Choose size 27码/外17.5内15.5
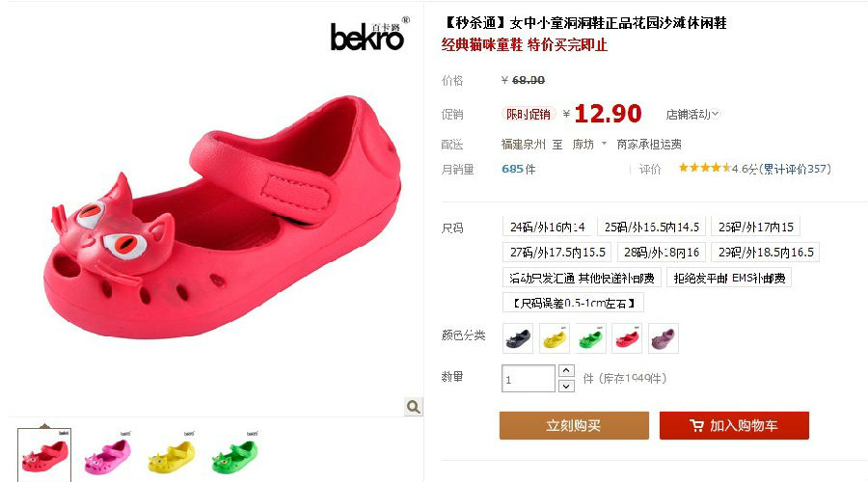The image size is (868, 482). coord(556,253)
